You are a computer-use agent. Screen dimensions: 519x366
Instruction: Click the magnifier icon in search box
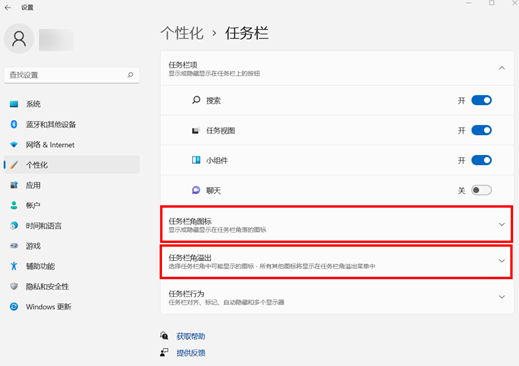(x=130, y=75)
